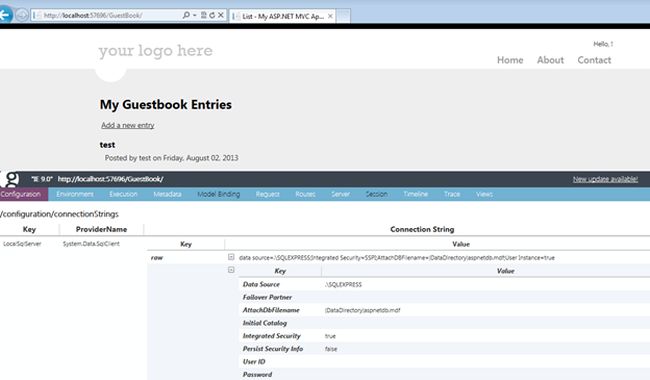
Task: Click the Integrated Security row label
Action: coord(272,336)
